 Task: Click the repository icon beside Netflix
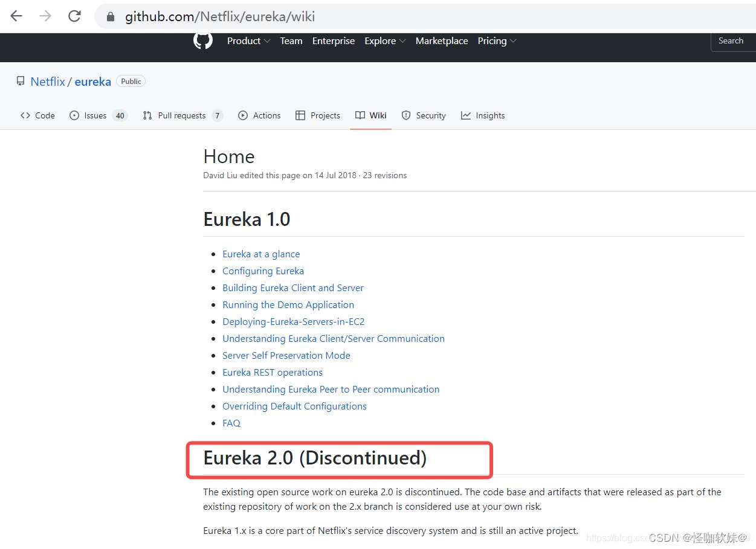tap(21, 82)
